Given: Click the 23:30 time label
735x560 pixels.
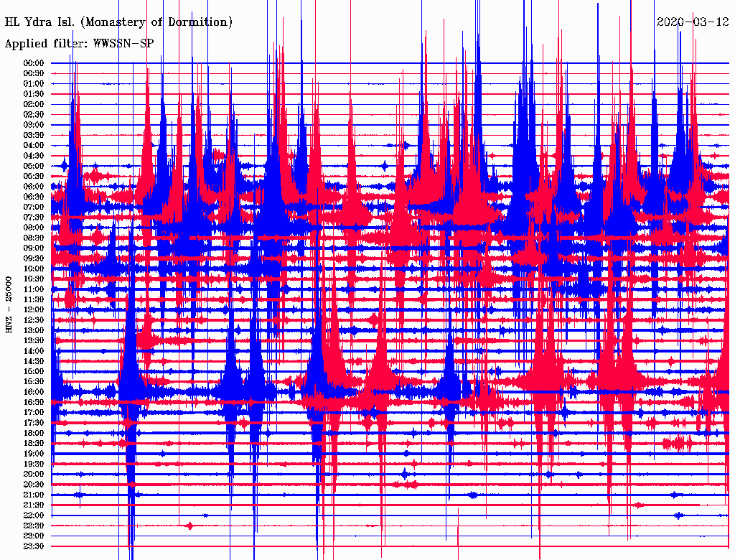Looking at the screenshot, I should point(34,546).
